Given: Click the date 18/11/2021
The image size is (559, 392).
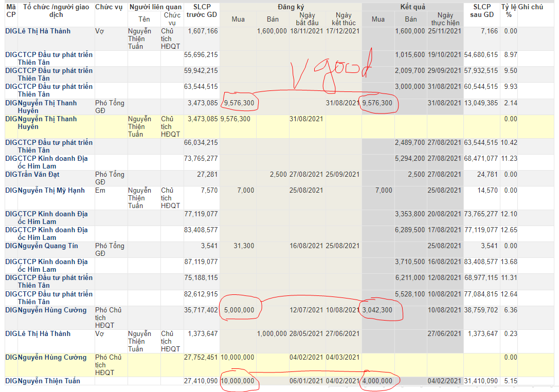Looking at the screenshot, I should (306, 31).
